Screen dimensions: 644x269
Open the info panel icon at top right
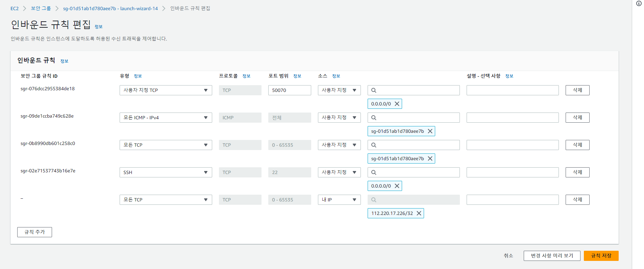click(x=639, y=3)
